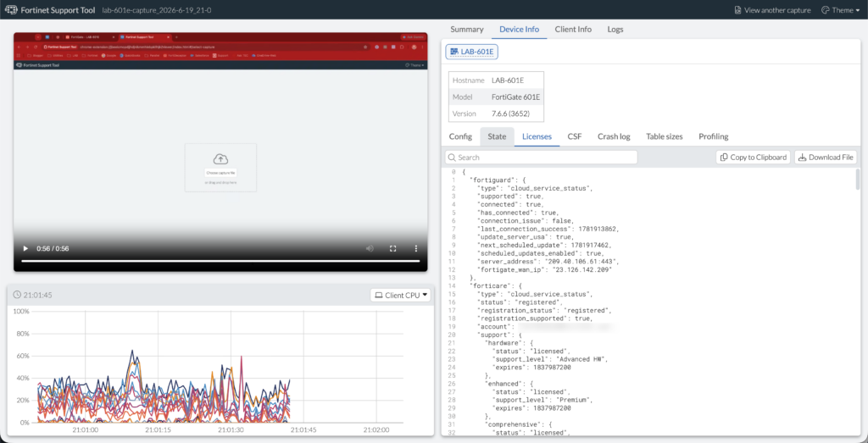Click the "enhanced" key in JSON
868x443 pixels.
point(502,383)
